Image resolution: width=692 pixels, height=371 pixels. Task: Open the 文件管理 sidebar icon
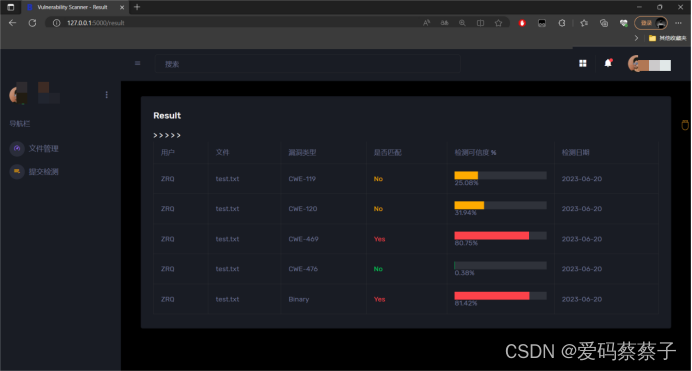point(17,149)
